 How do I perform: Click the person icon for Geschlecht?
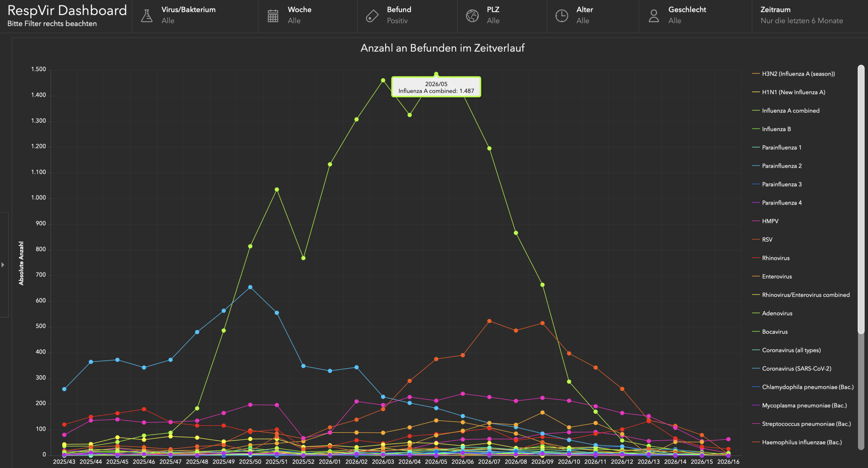pos(654,16)
